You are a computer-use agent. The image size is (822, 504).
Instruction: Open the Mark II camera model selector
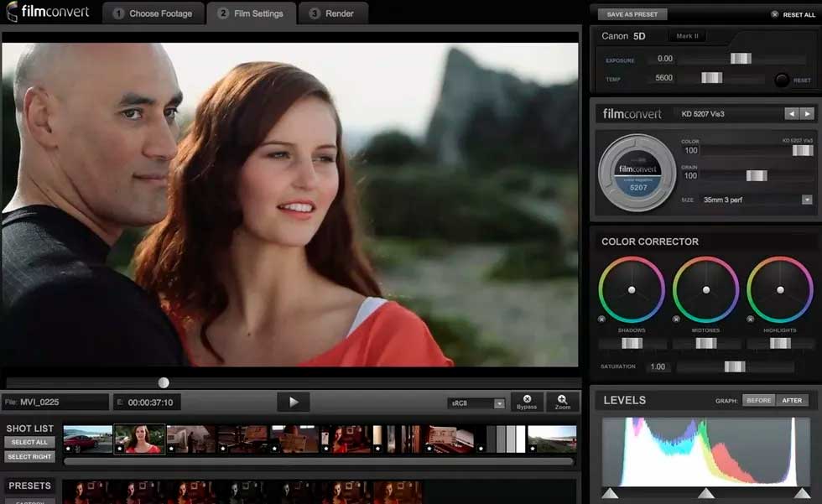click(685, 36)
